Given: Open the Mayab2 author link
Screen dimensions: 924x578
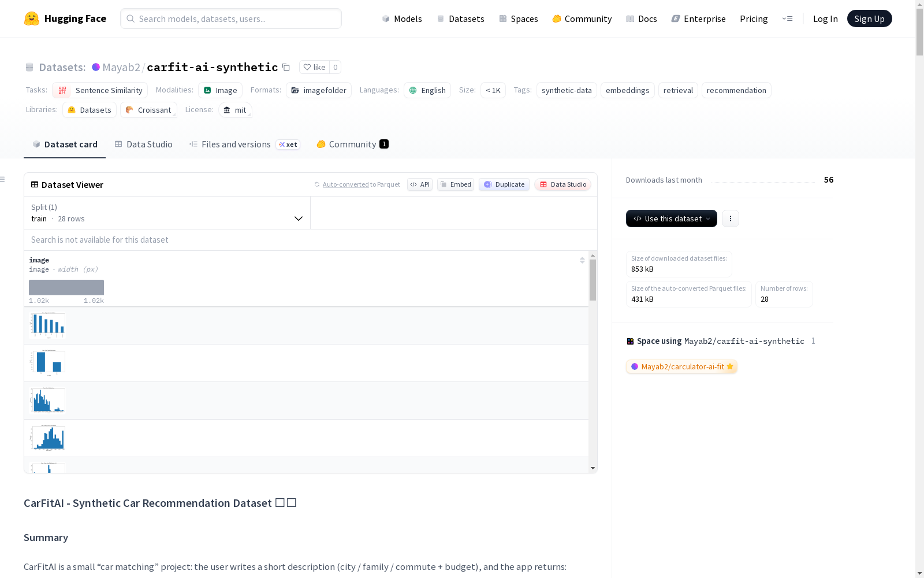Looking at the screenshot, I should click(x=121, y=67).
